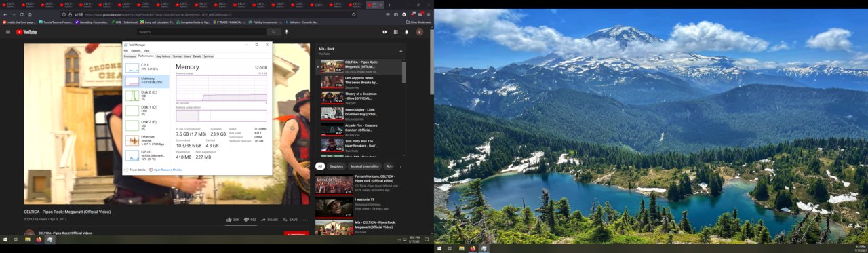Click the Task Manager icon on left taskbar
The width and height of the screenshot is (868, 253).
click(x=50, y=239)
